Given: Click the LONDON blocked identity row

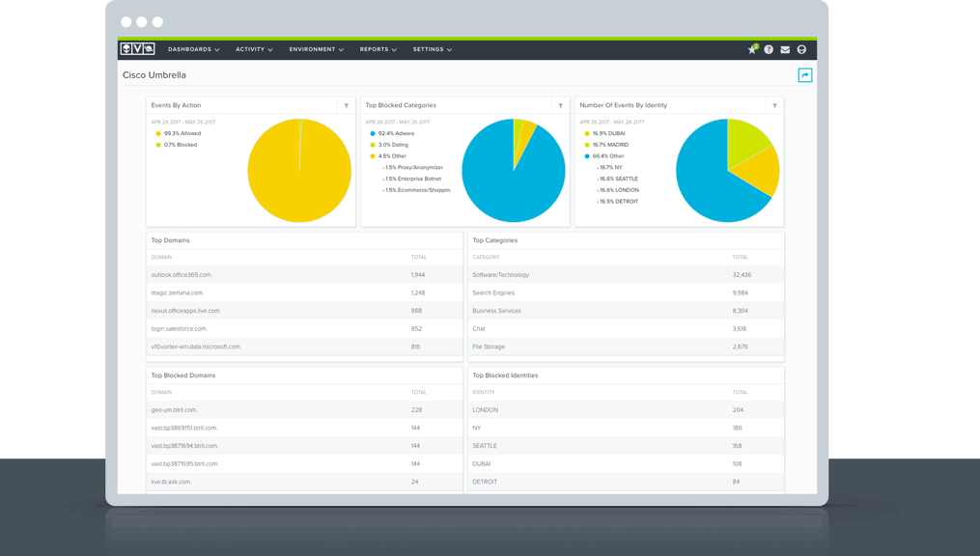Looking at the screenshot, I should point(627,410).
